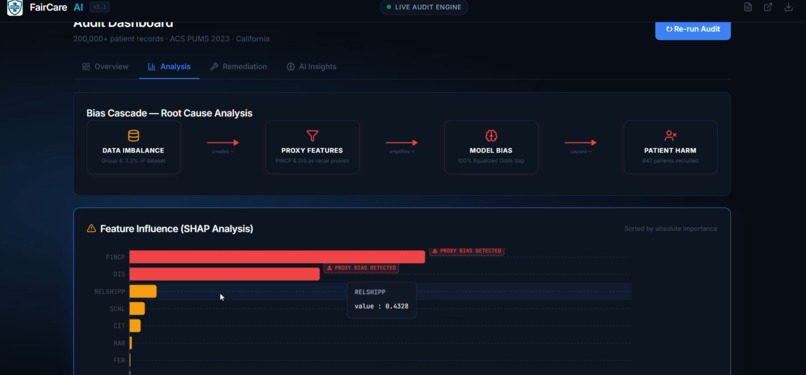Click 'PINCP & DIS as racial proxies' text
The image size is (806, 375).
point(312,161)
